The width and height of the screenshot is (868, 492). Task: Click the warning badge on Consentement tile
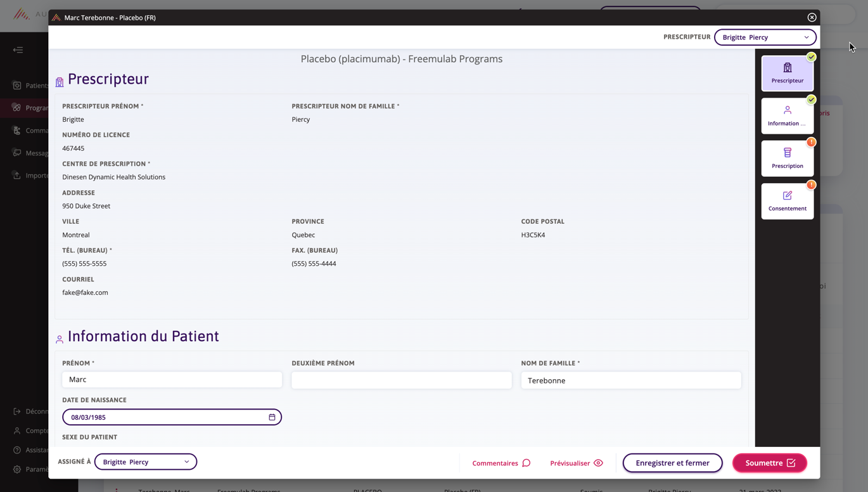(x=811, y=184)
